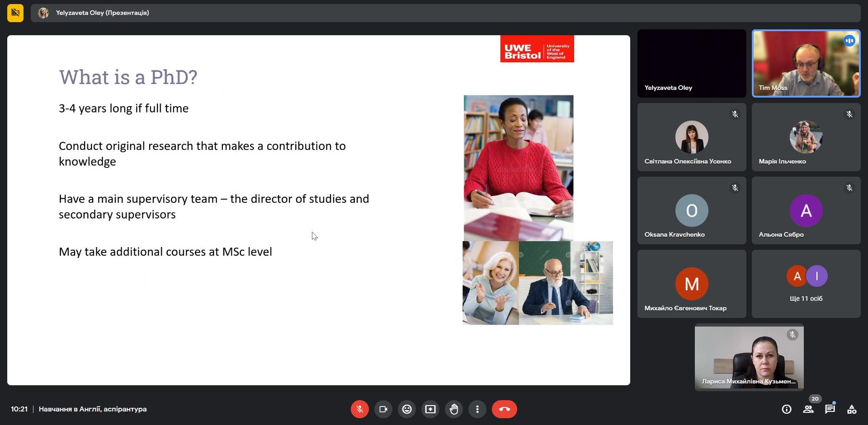This screenshot has width=868, height=425.
Task: Click the participant count badge '20'
Action: 815,399
